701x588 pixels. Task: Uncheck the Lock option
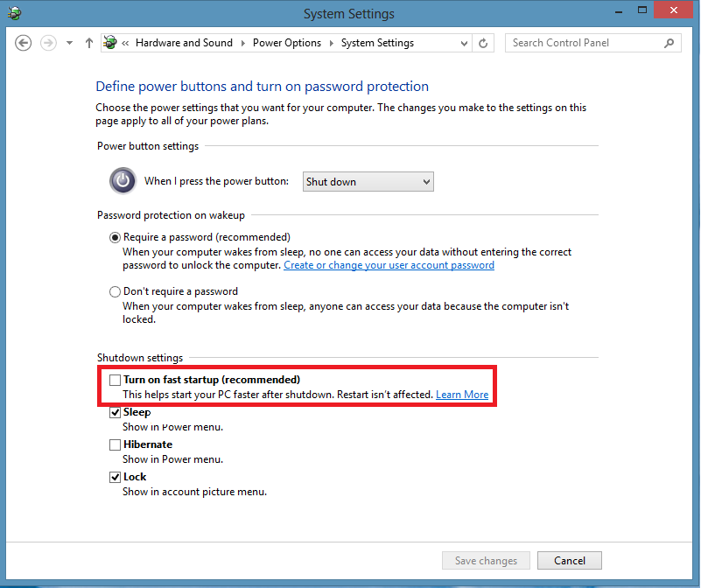click(115, 477)
